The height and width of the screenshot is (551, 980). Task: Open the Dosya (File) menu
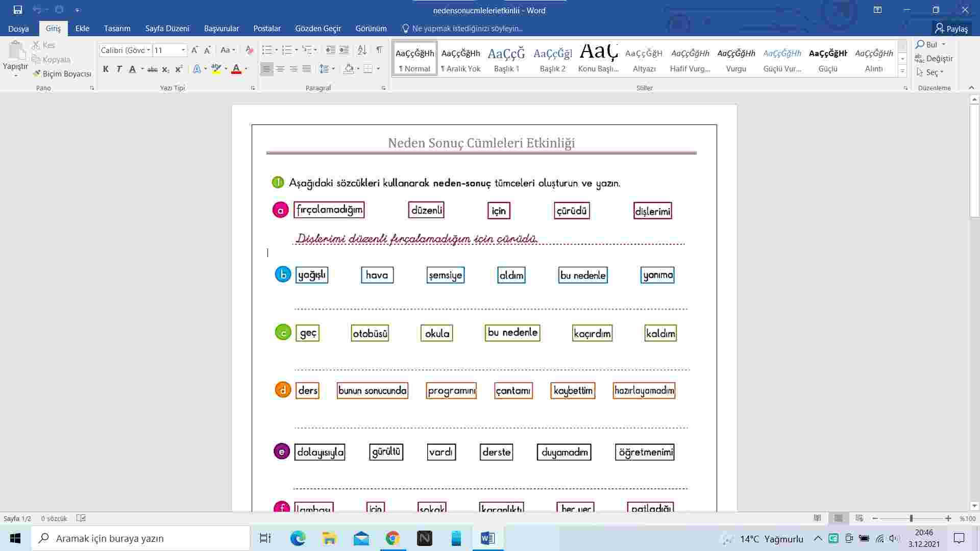(x=18, y=29)
